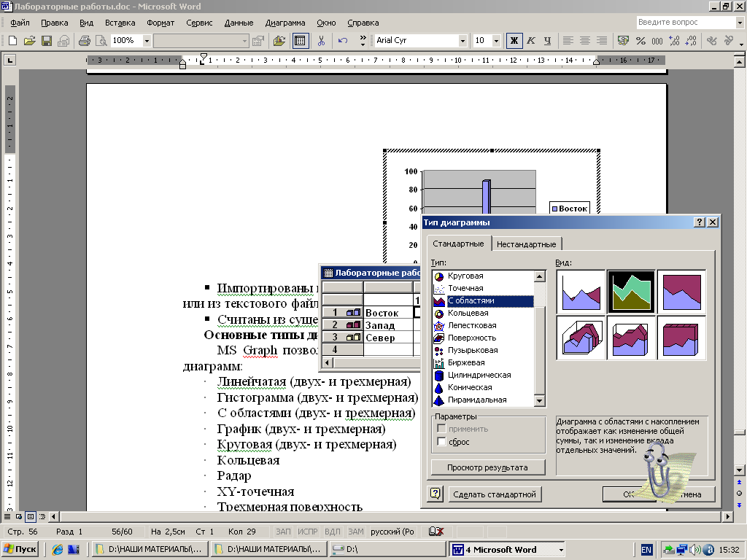
Task: Choose 3-D 100% stacked area subtype thumbnail
Action: tap(682, 338)
